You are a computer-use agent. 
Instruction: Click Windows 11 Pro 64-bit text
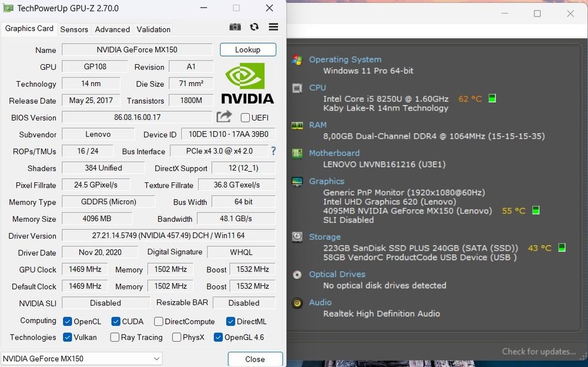point(368,71)
